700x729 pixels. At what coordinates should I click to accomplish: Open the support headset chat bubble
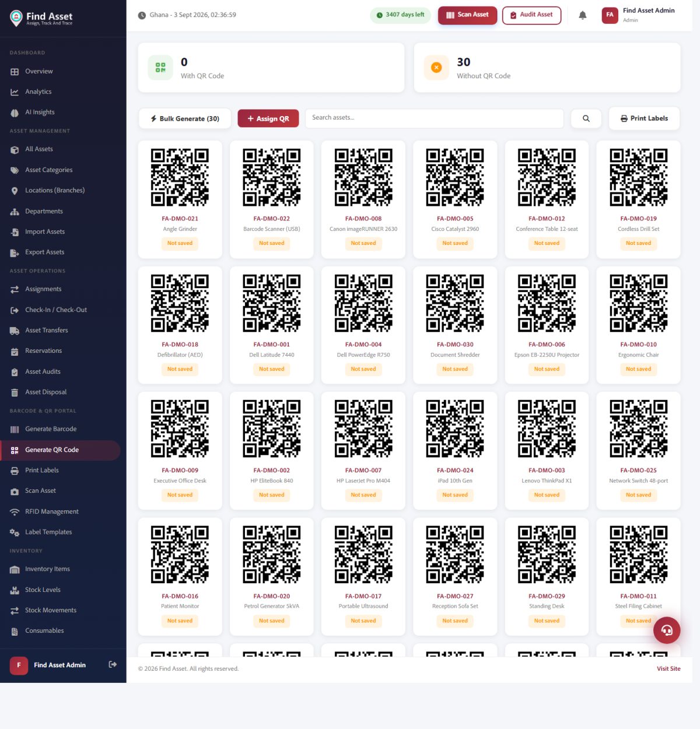click(x=667, y=630)
